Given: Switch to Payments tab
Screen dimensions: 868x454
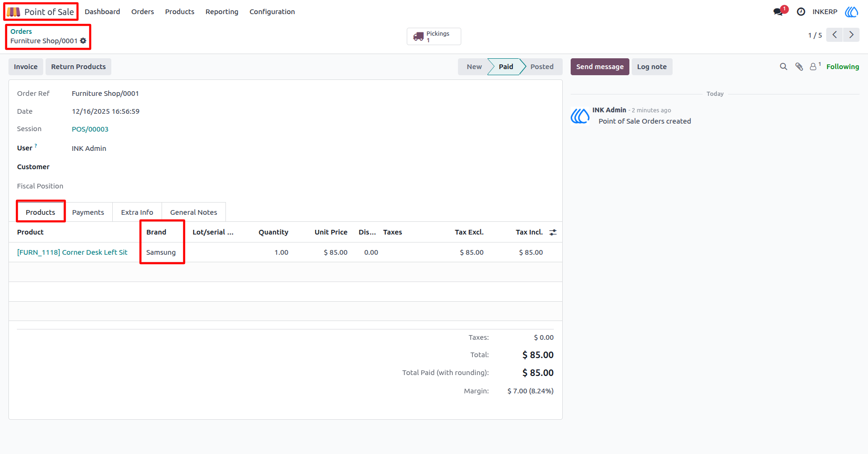Looking at the screenshot, I should (88, 212).
